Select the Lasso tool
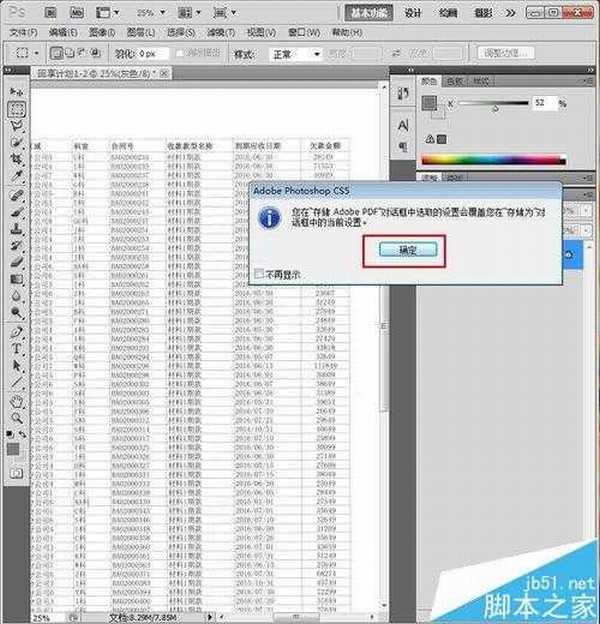The width and height of the screenshot is (600, 624). (17, 126)
